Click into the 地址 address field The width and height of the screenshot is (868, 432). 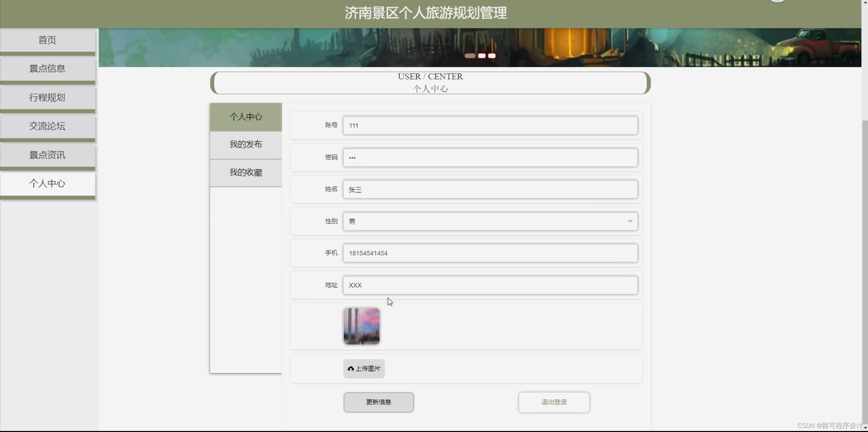(x=490, y=285)
